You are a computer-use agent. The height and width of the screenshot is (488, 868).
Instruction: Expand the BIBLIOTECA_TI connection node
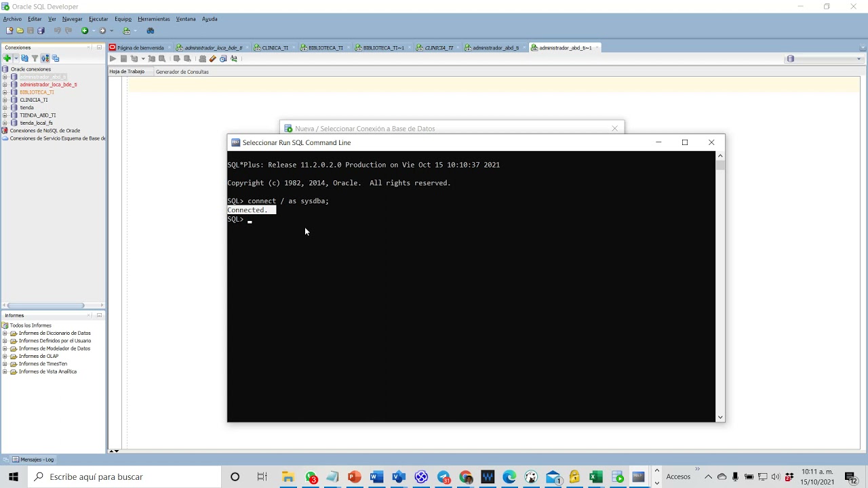click(x=5, y=92)
